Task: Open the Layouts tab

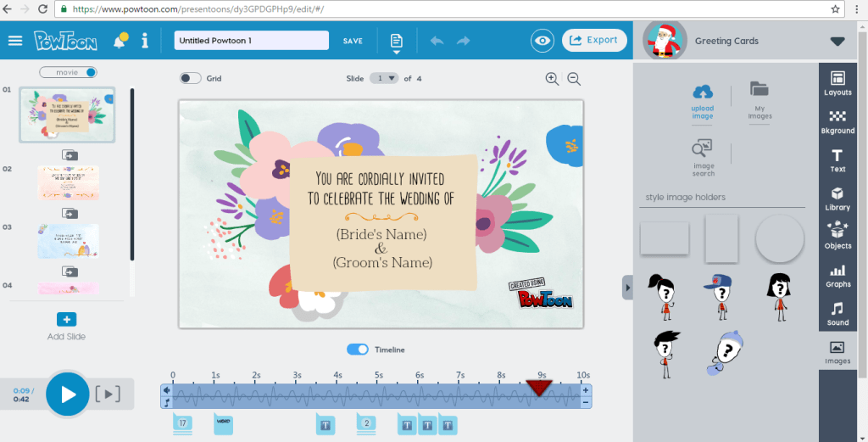Action: click(x=837, y=83)
